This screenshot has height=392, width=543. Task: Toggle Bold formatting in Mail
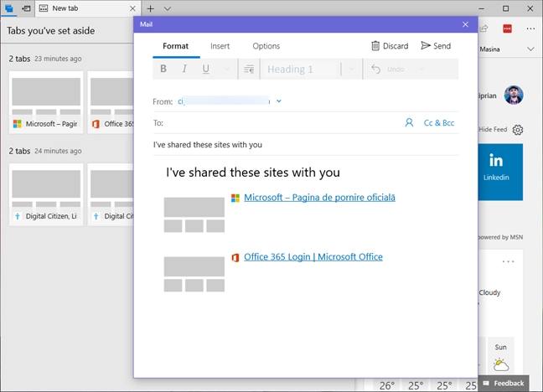(x=163, y=69)
